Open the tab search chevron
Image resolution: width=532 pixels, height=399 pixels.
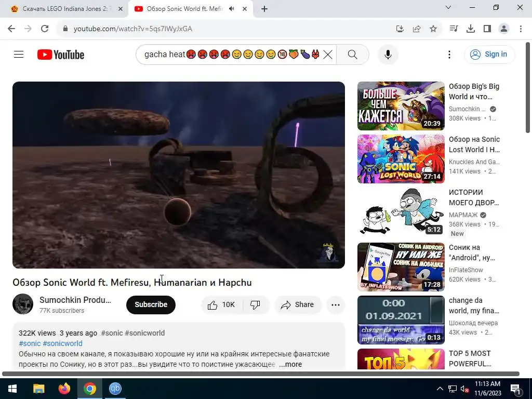tap(448, 7)
